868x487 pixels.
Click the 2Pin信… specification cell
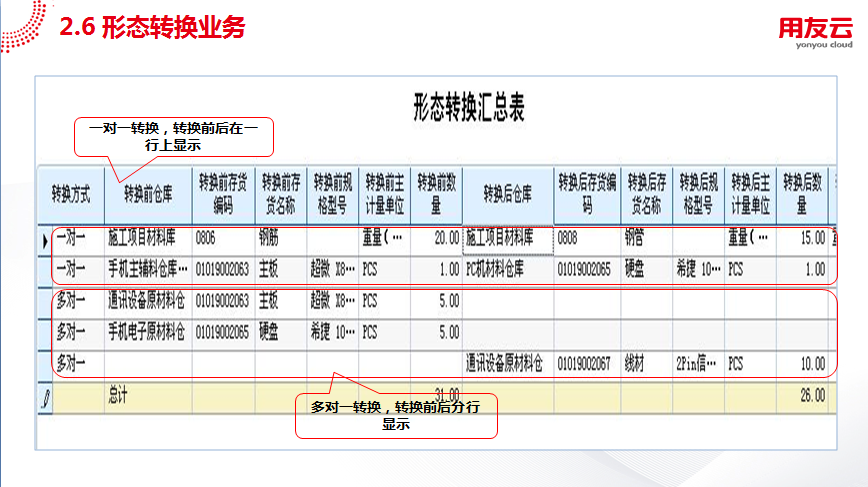point(699,365)
